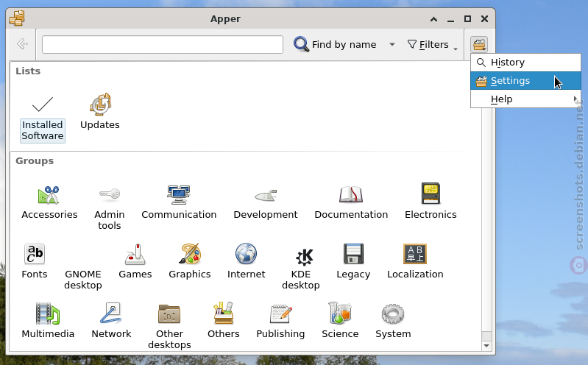Click the Apper title bar app icon
Screen dimensions: 588x365
click(x=17, y=18)
